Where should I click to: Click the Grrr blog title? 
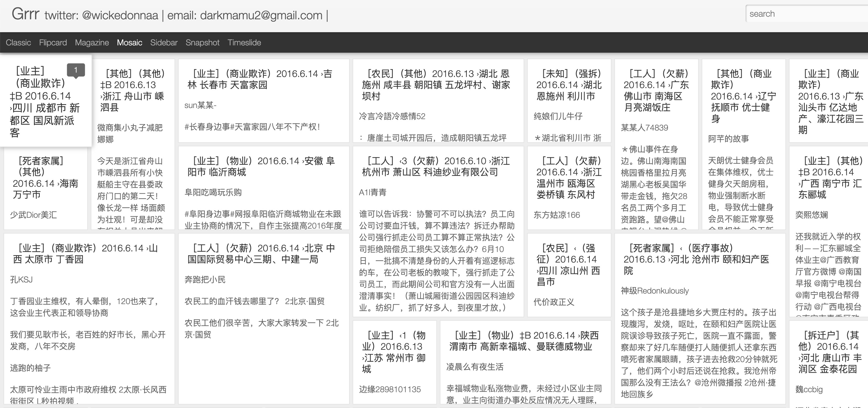click(x=25, y=14)
